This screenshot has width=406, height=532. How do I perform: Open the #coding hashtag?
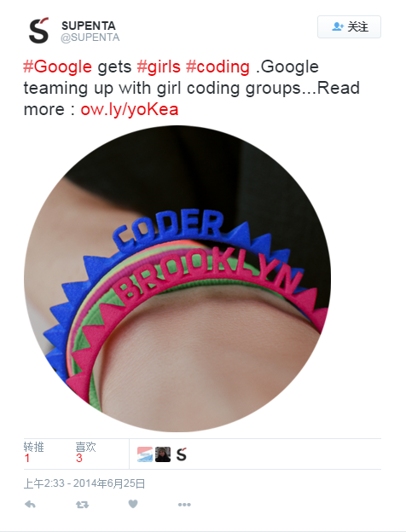click(x=217, y=66)
